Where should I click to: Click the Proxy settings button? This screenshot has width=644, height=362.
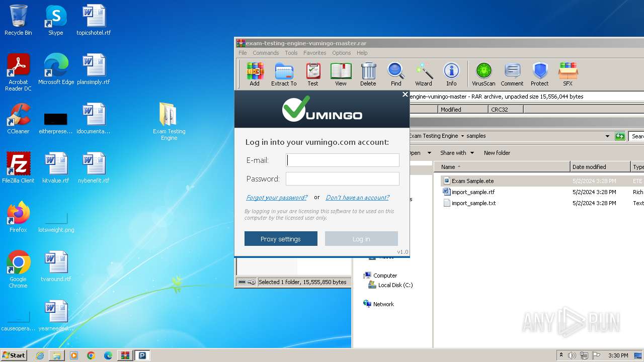tap(281, 239)
